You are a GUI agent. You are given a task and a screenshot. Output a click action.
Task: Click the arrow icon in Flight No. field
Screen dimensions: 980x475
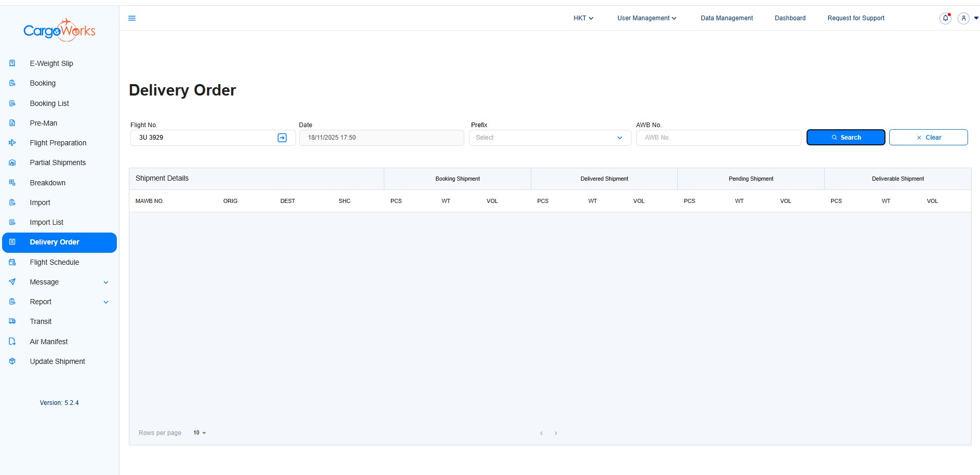[282, 138]
